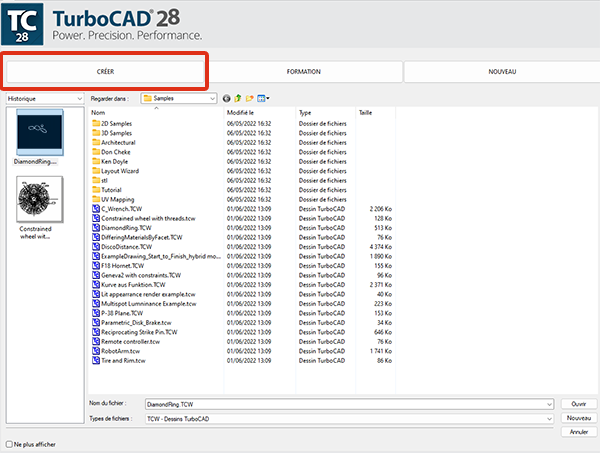Select the Constrained wheel with threads.tcw file

coord(144,218)
